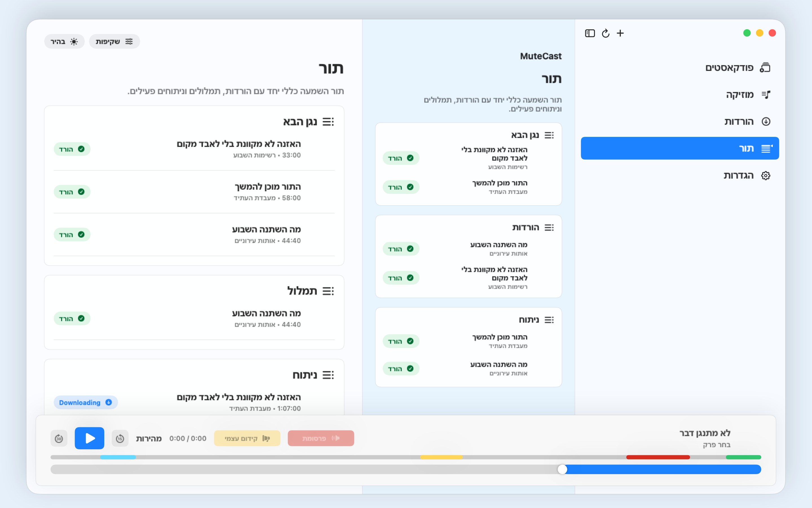The width and height of the screenshot is (812, 508).
Task: Click list icon beside middle נגן הבא heading
Action: coord(549,135)
